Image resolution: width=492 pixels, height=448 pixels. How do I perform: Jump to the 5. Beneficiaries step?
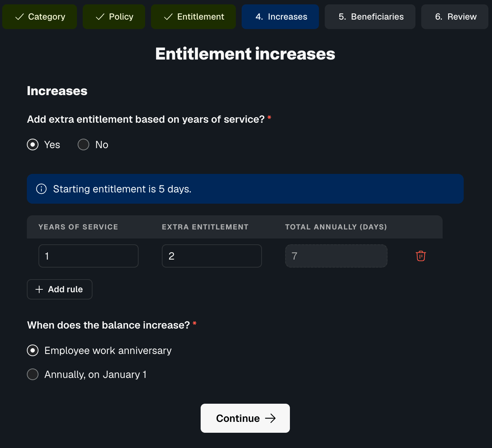(x=370, y=17)
